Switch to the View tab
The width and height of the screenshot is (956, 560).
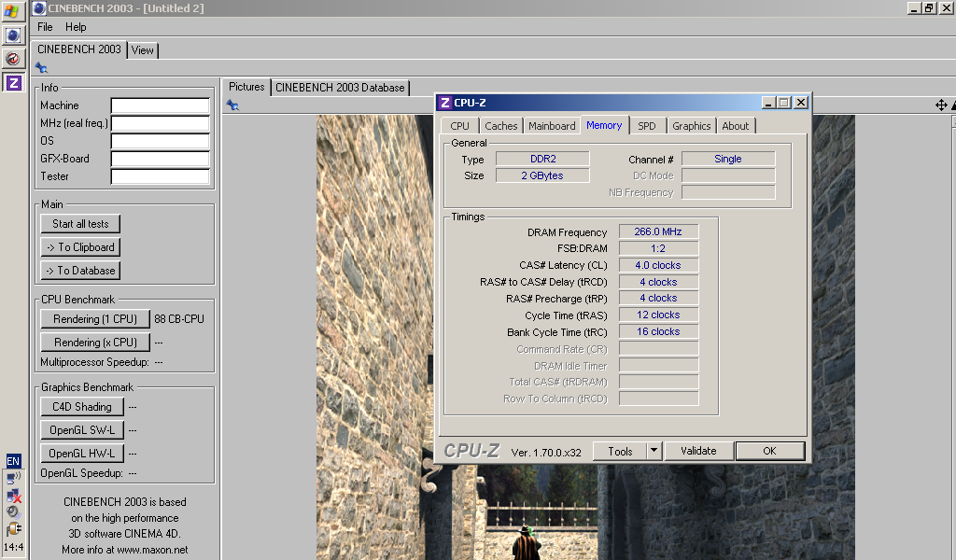[x=143, y=50]
